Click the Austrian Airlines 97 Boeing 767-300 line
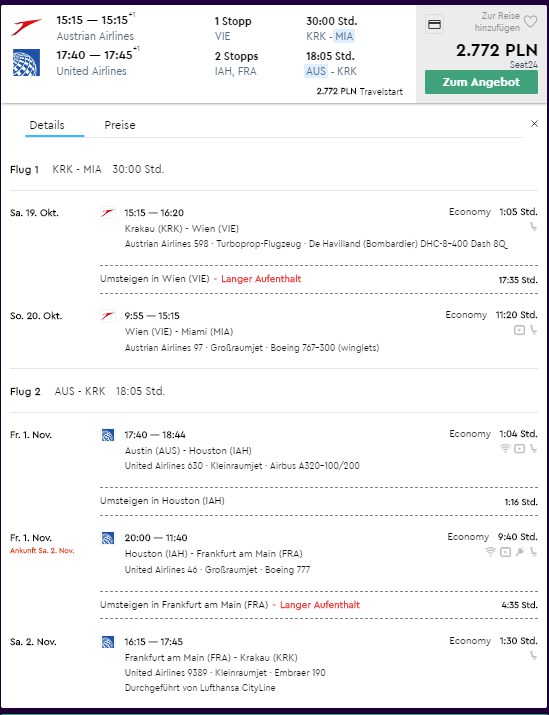Image resolution: width=549 pixels, height=715 pixels. 252,348
